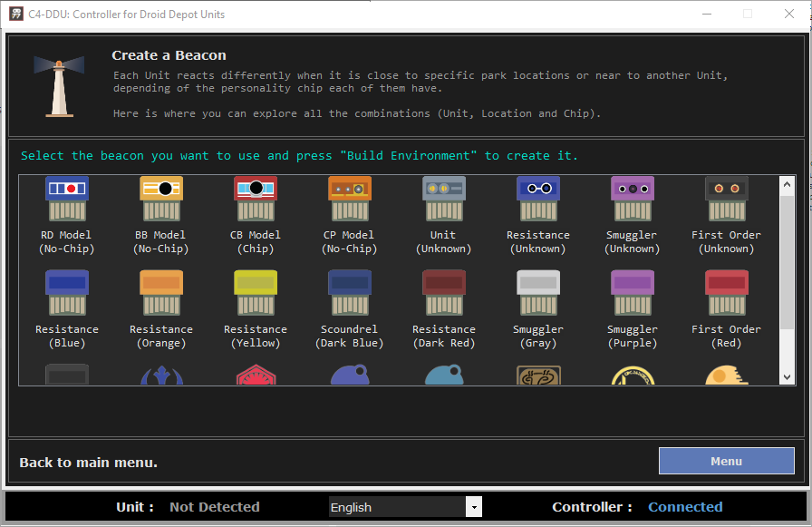Choose the CB Model (Chip) beacon
The image size is (812, 527).
[x=256, y=216]
